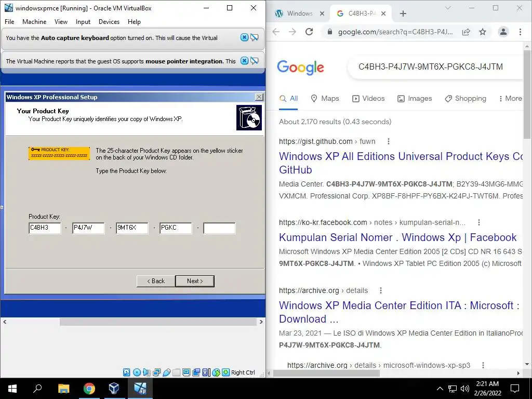This screenshot has width=532, height=399.
Task: Open the Help menu in VirtualBox
Action: [135, 22]
